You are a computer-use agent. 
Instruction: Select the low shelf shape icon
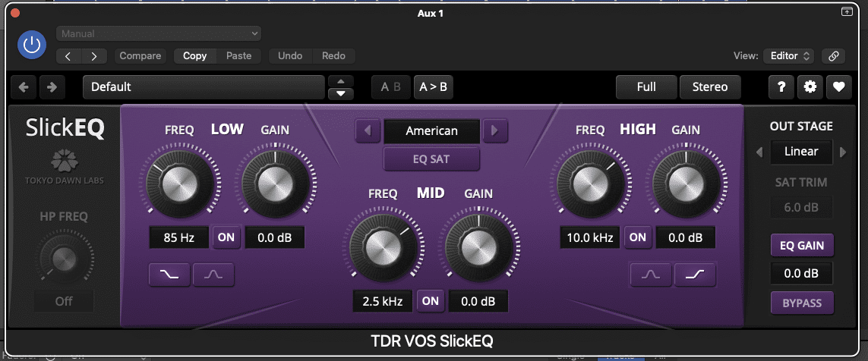click(169, 275)
